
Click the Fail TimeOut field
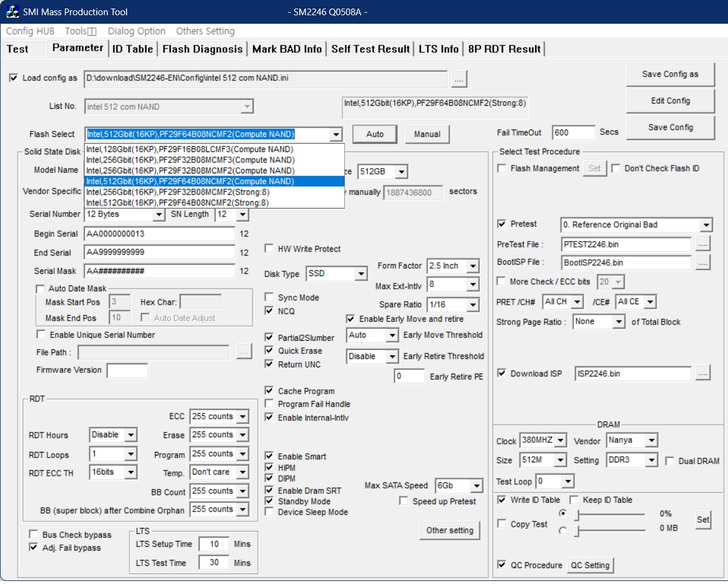(x=574, y=132)
